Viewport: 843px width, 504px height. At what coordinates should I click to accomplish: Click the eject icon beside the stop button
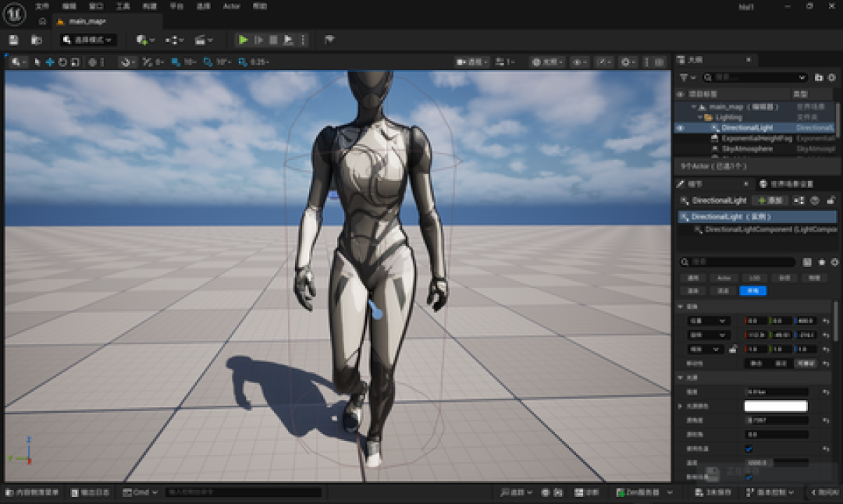pyautogui.click(x=288, y=40)
